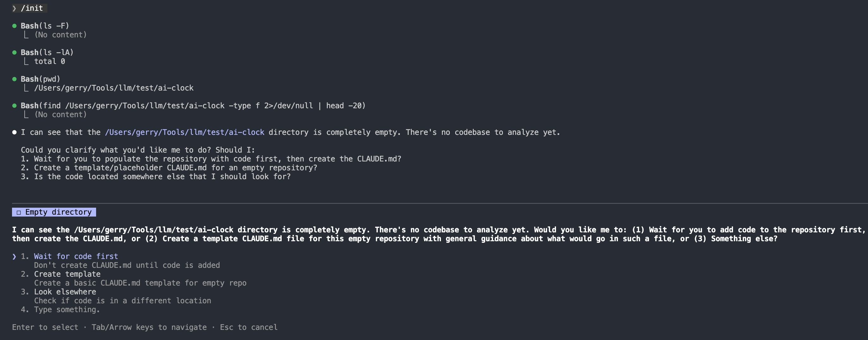The image size is (868, 340).
Task: Click the /init command text
Action: (x=32, y=9)
